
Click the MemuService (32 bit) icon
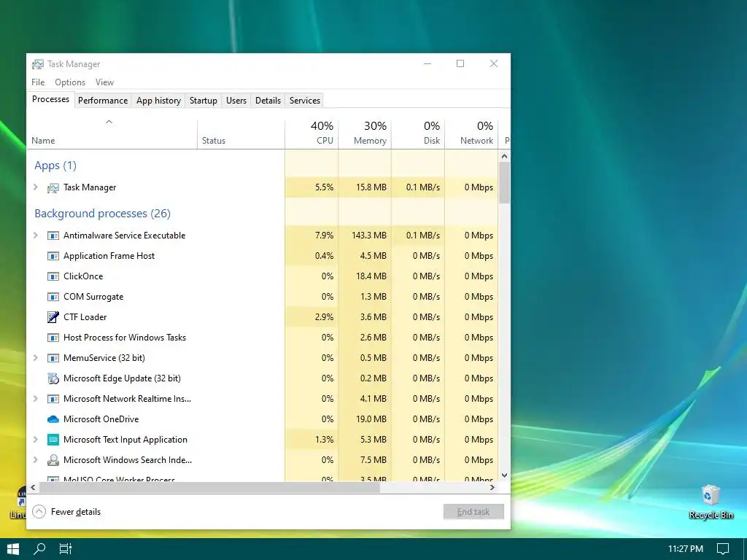pyautogui.click(x=53, y=358)
